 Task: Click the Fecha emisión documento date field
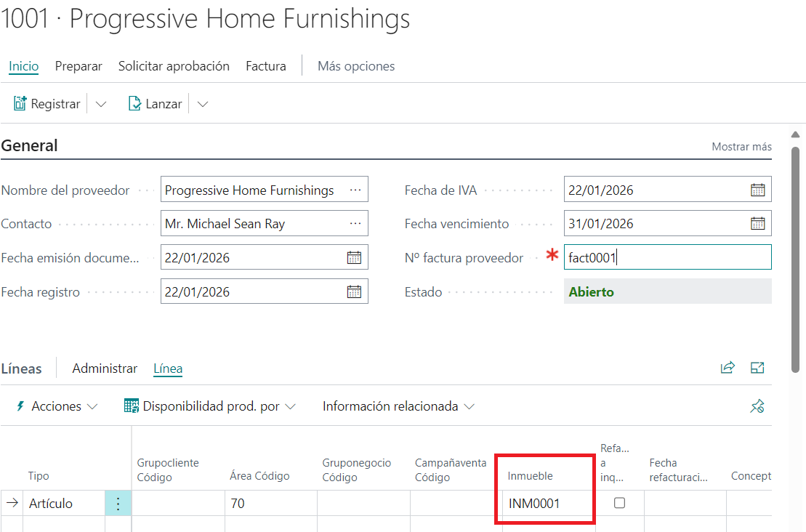click(265, 257)
